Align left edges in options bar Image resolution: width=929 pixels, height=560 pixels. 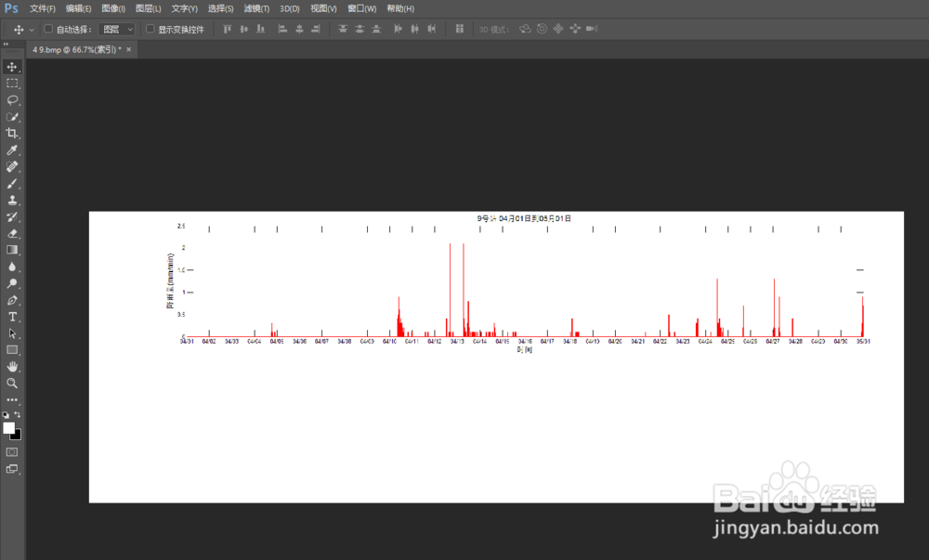282,29
